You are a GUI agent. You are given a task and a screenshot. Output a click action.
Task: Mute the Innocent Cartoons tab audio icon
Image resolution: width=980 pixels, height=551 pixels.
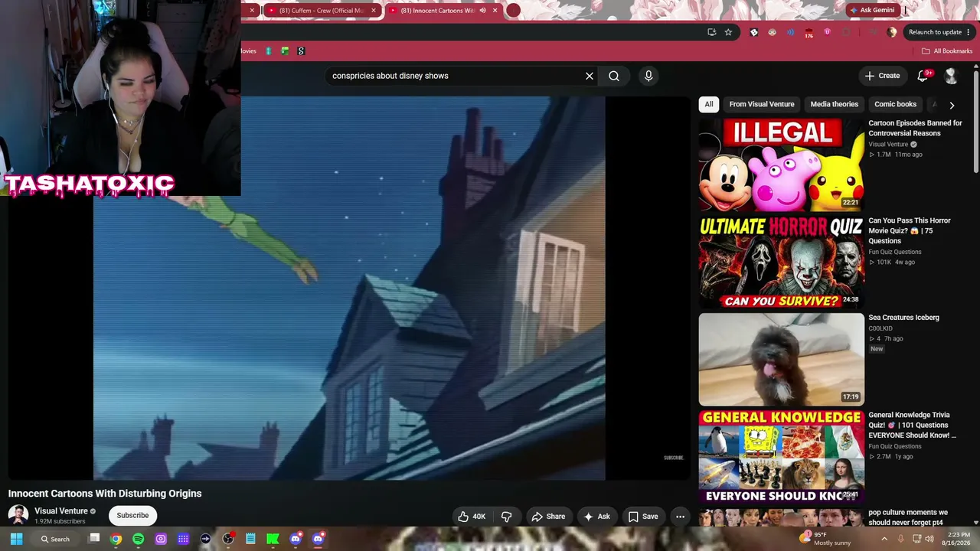click(x=482, y=11)
